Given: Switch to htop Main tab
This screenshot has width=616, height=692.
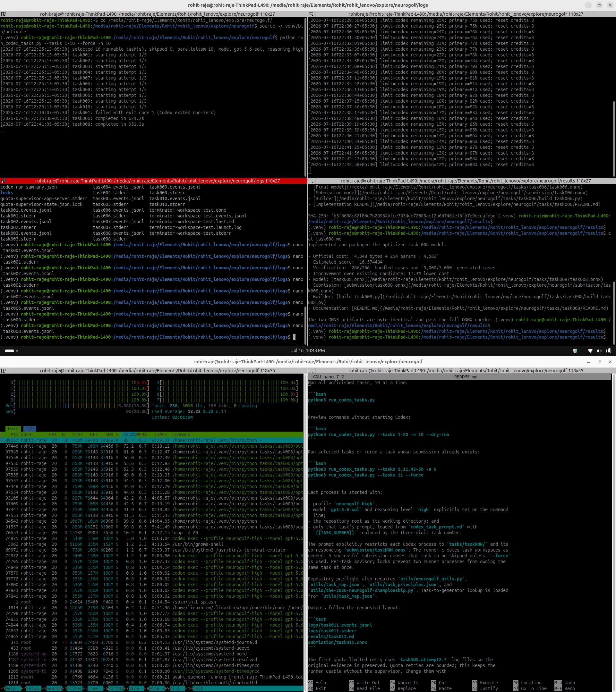Looking at the screenshot, I should pos(13,429).
